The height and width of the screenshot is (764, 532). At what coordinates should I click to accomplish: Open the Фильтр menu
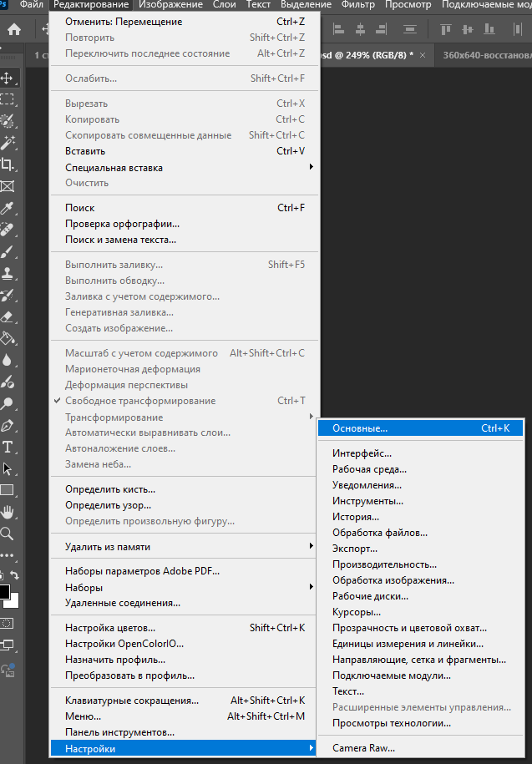pyautogui.click(x=358, y=5)
